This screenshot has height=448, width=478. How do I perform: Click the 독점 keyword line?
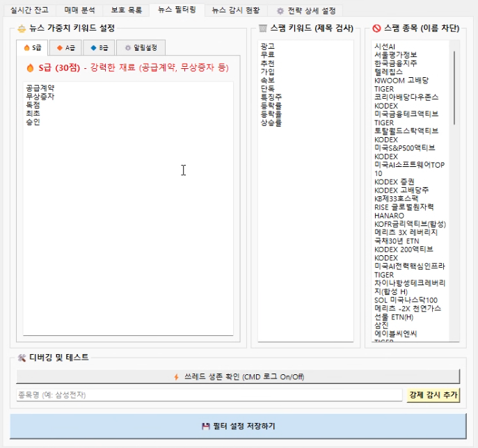tap(33, 105)
